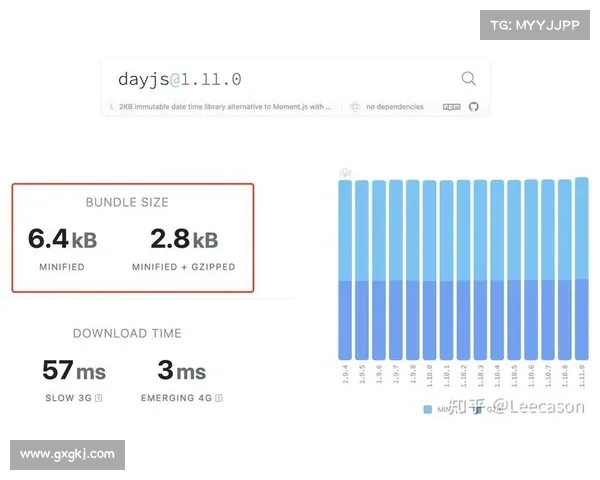Select the bar for version 1.10.0
This screenshot has width=600, height=480.
point(429,270)
